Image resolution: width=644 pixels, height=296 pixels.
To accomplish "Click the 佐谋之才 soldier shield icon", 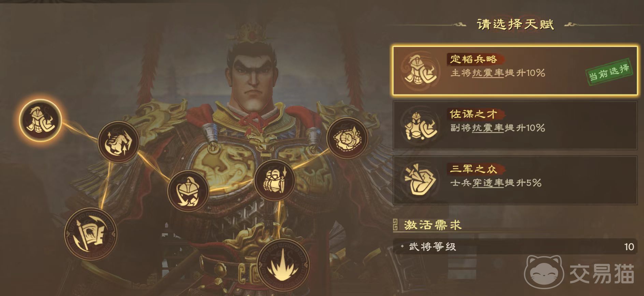I will [420, 125].
